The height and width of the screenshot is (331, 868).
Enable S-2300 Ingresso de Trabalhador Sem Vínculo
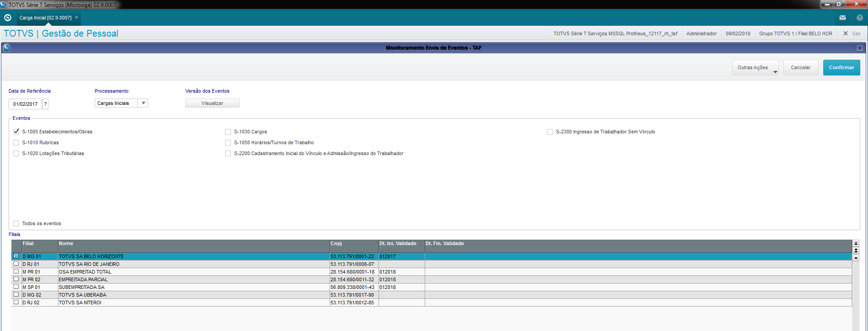550,132
